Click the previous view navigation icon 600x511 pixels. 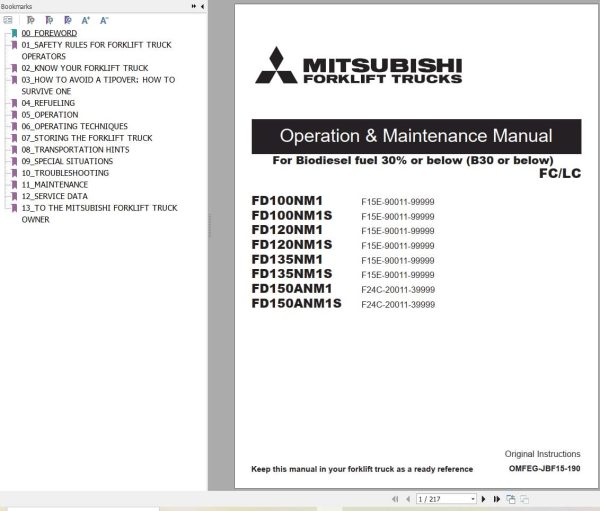pyautogui.click(x=511, y=499)
